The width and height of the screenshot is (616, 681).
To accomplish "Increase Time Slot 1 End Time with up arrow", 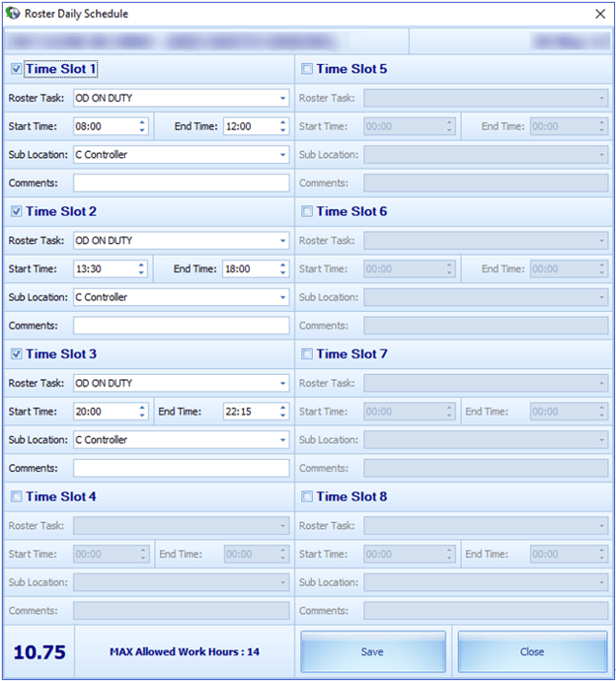I will pos(282,122).
